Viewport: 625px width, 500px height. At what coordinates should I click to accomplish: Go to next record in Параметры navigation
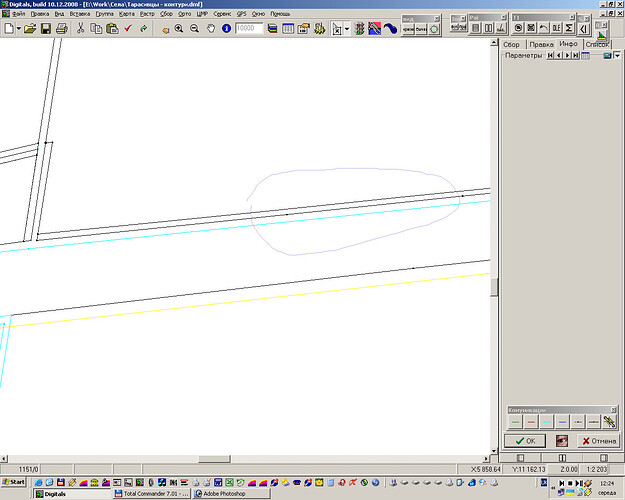pos(567,55)
